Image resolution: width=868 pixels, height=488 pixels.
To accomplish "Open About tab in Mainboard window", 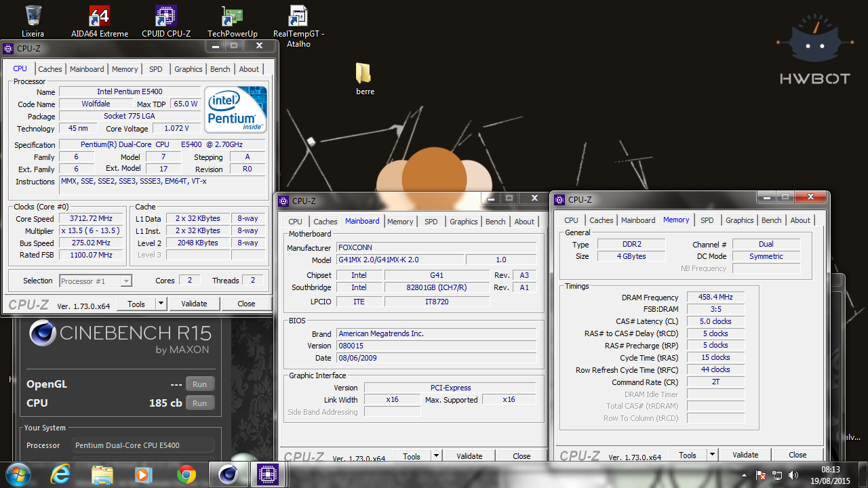I will (x=524, y=222).
